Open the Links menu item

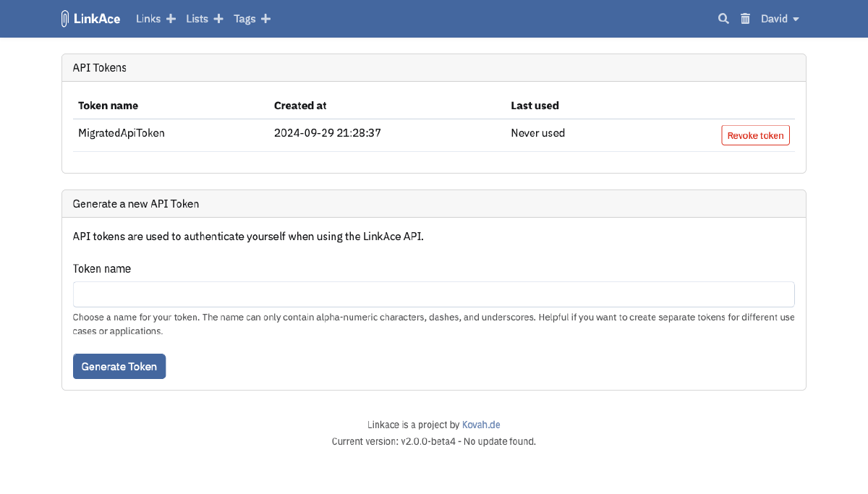[x=148, y=18]
